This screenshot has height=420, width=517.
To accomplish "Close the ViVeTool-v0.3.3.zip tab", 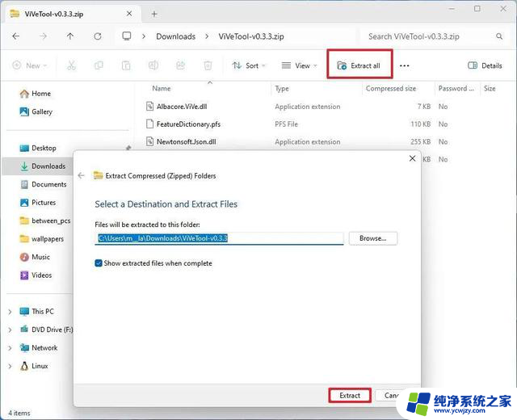I will pos(129,14).
